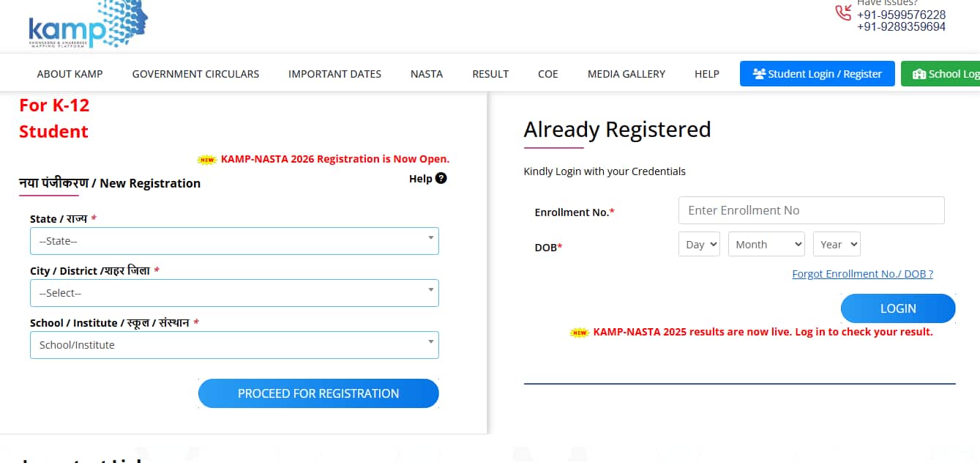Viewport: 980px width, 463px height.
Task: Open the DOB Year dropdown
Action: click(x=837, y=244)
